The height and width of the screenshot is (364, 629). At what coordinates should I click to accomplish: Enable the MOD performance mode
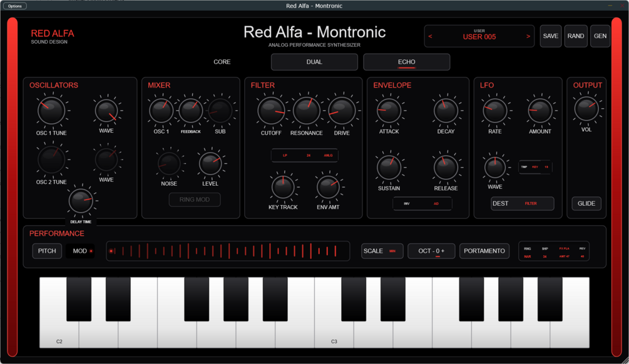click(80, 251)
